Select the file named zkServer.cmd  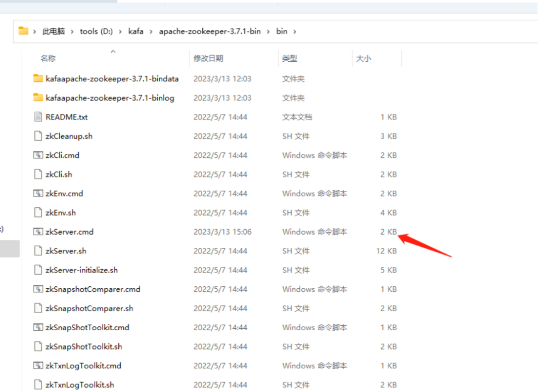(x=70, y=232)
